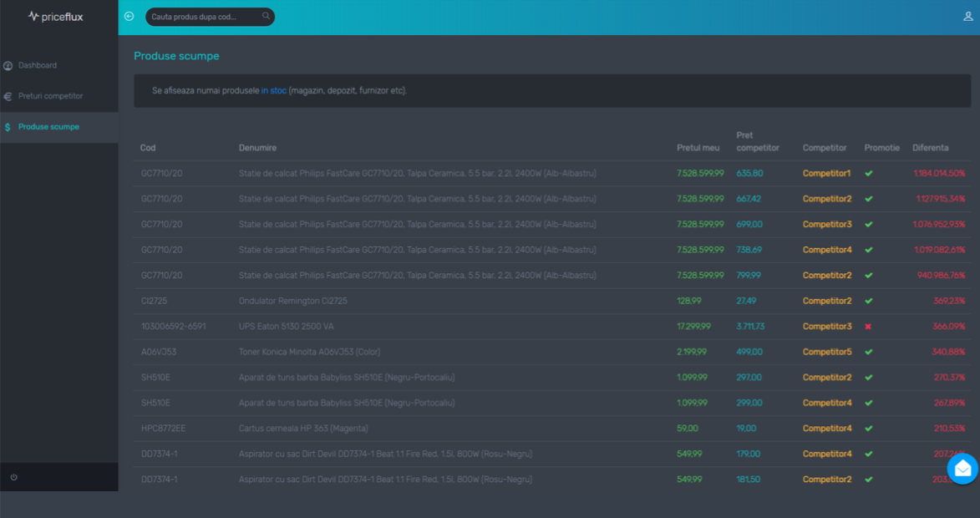Sort by Diferenta column header
This screenshot has width=980, height=518.
click(930, 148)
